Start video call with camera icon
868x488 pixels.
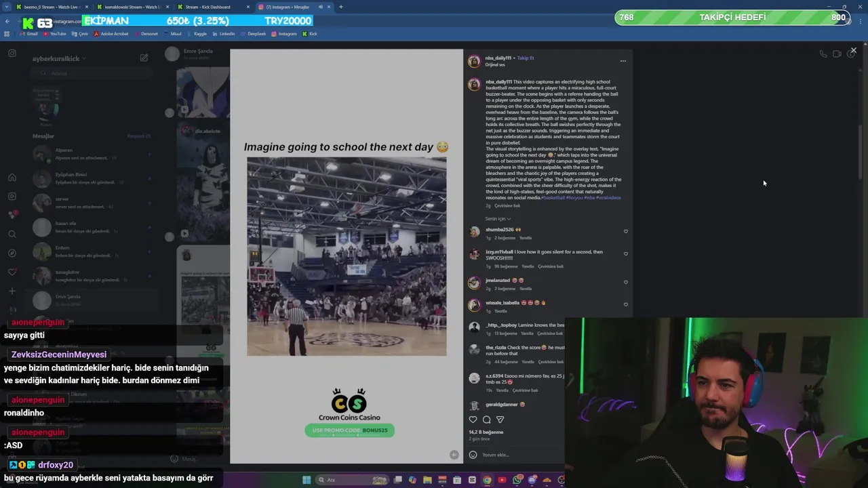[837, 54]
